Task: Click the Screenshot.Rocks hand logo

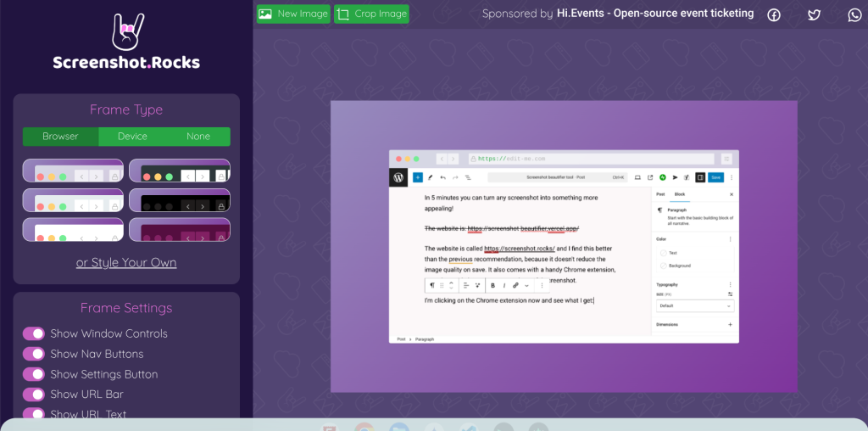Action: pyautogui.click(x=129, y=31)
